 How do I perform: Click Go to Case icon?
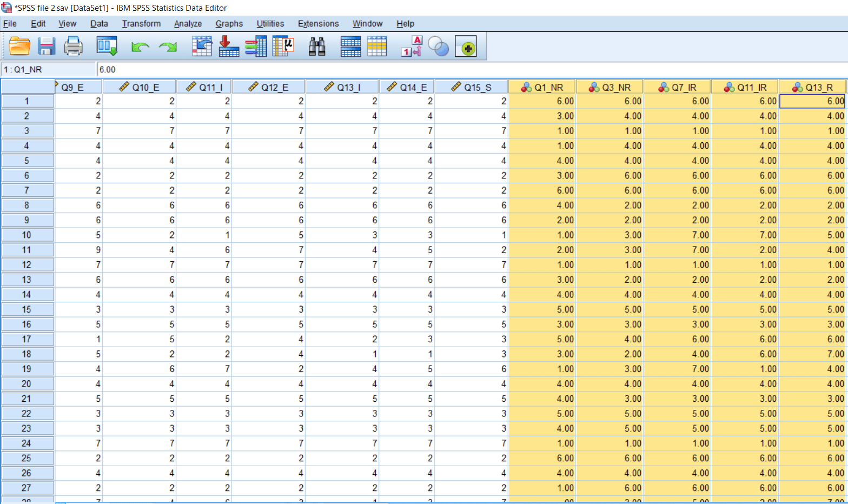(x=202, y=47)
